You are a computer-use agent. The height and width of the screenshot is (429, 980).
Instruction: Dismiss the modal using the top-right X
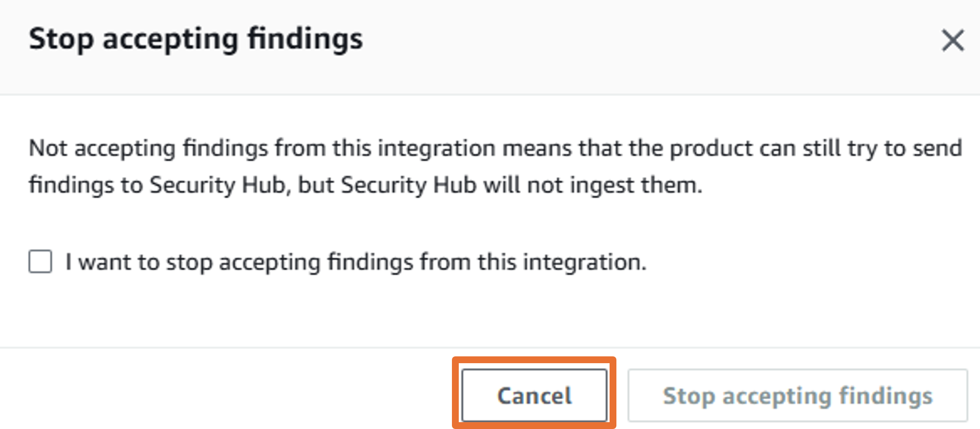point(952,40)
